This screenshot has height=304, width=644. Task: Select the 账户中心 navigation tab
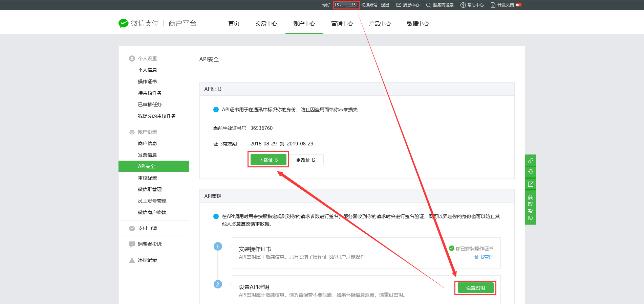tap(304, 23)
